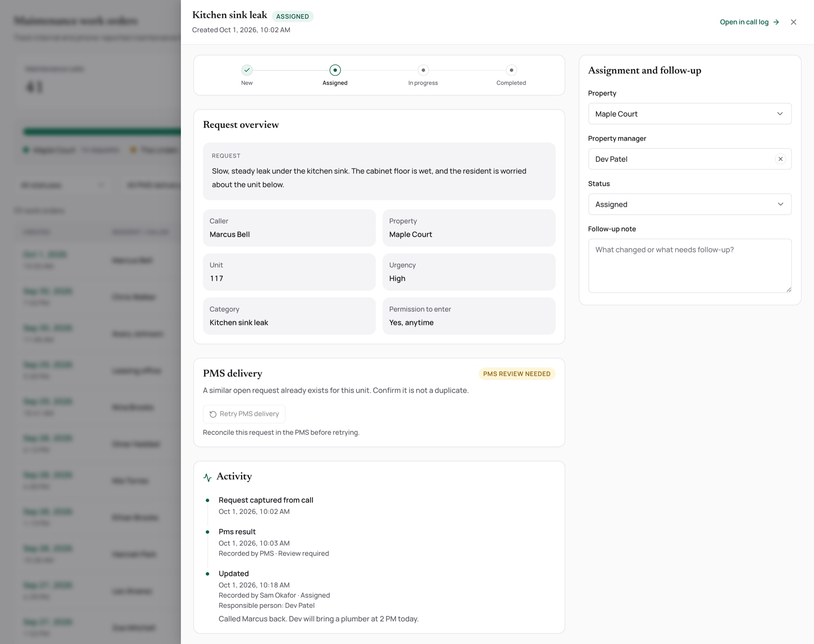The width and height of the screenshot is (814, 644).
Task: Open in call log link
Action: coord(749,22)
